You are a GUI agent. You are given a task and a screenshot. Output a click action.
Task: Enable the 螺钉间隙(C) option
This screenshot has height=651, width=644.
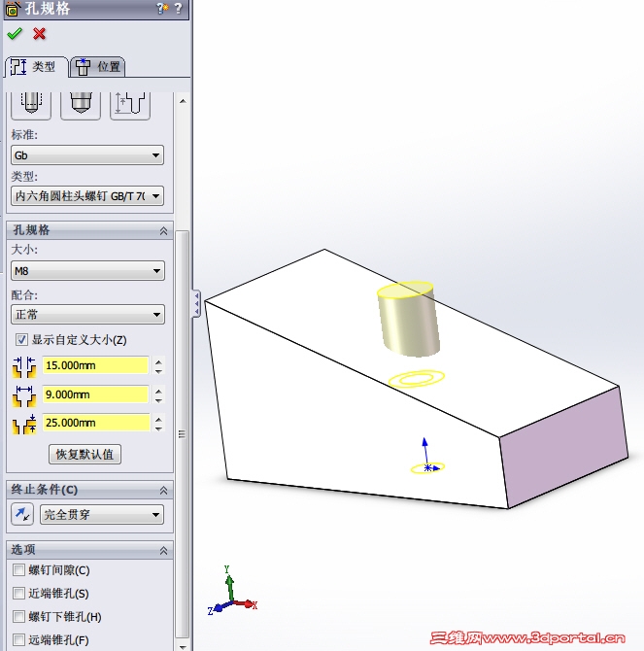pos(18,570)
